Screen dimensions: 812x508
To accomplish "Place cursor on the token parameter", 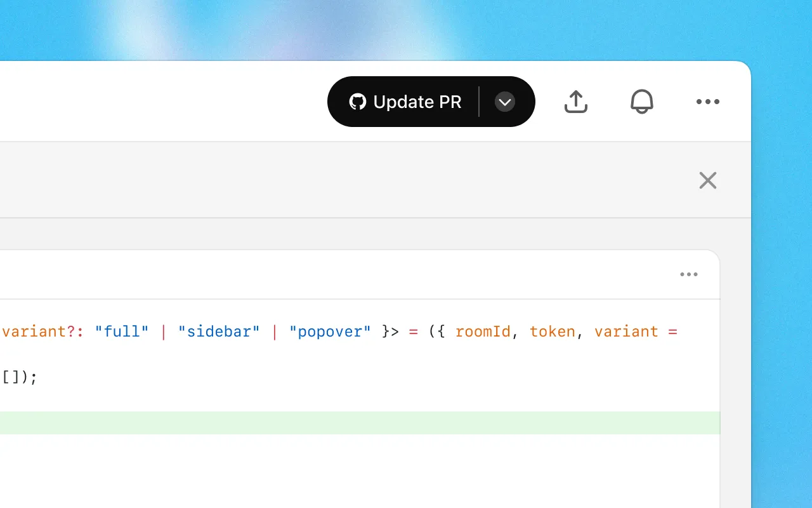I will (x=553, y=331).
